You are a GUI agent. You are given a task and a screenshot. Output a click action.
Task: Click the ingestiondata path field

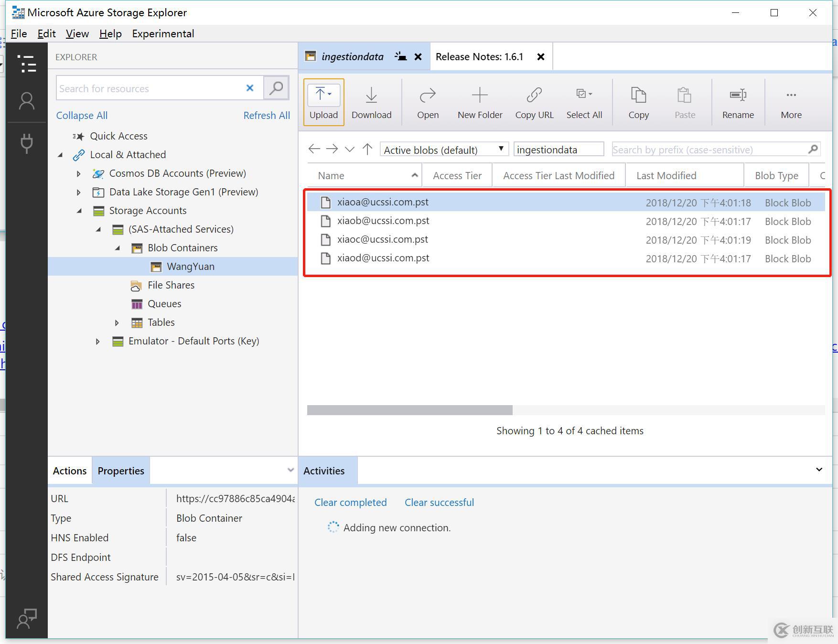(x=559, y=150)
